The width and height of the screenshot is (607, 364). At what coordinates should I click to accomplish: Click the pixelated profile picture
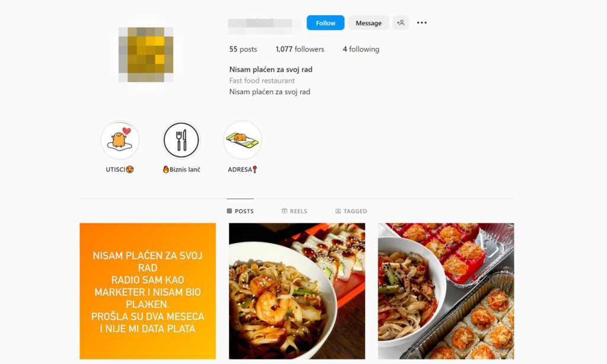pos(146,55)
